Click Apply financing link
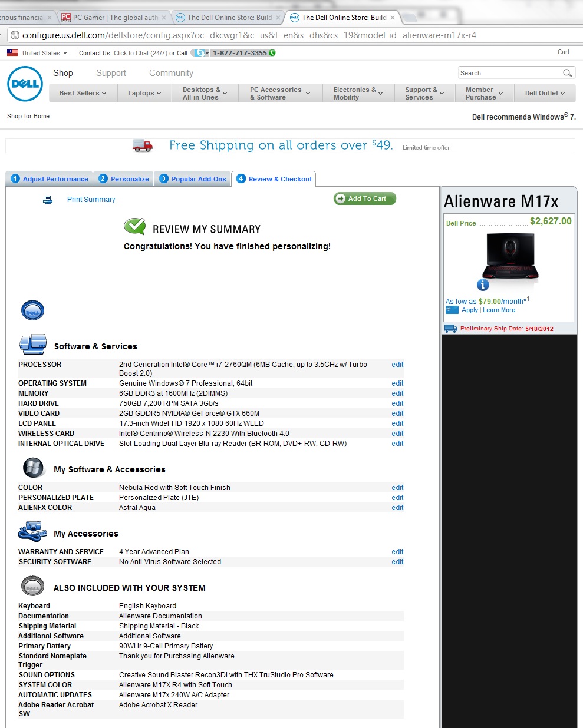The height and width of the screenshot is (728, 583). (x=470, y=310)
